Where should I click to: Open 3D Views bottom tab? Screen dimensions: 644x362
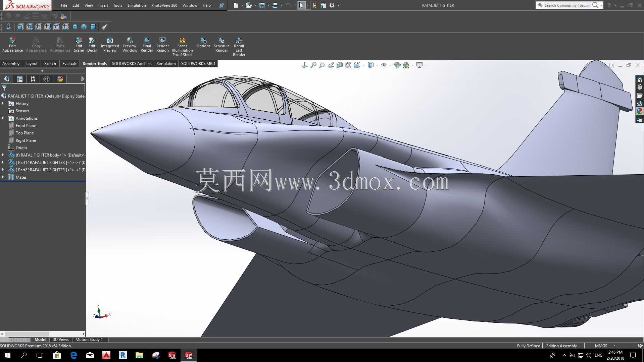click(61, 340)
